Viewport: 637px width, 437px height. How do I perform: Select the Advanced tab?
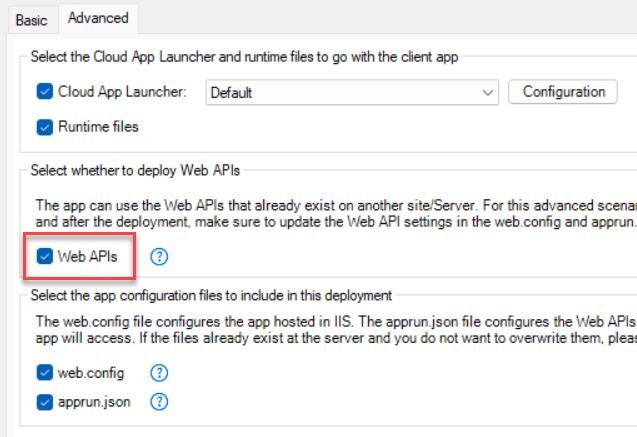click(98, 18)
